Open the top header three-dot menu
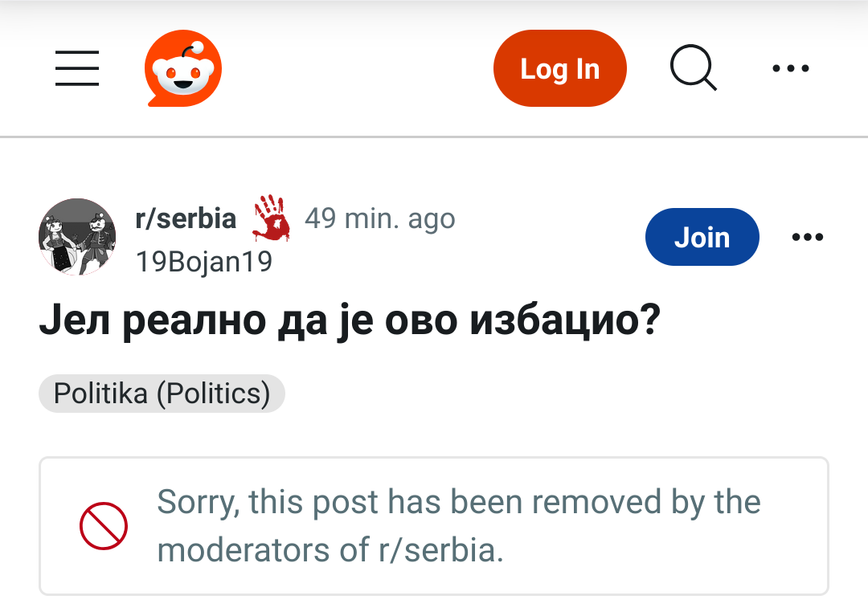The image size is (868, 616). point(791,69)
